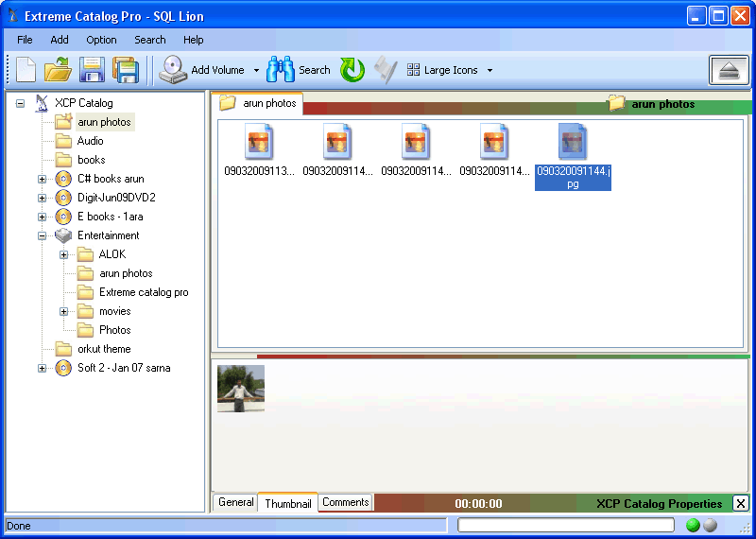Switch to the Comments properties tab
The height and width of the screenshot is (539, 756).
pyautogui.click(x=345, y=502)
